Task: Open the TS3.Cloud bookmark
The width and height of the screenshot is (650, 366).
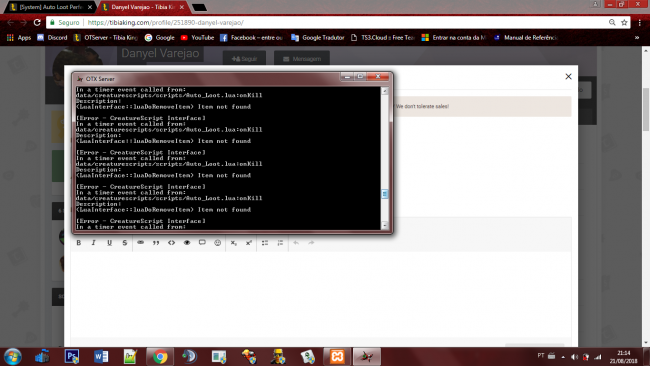Action: [383, 38]
